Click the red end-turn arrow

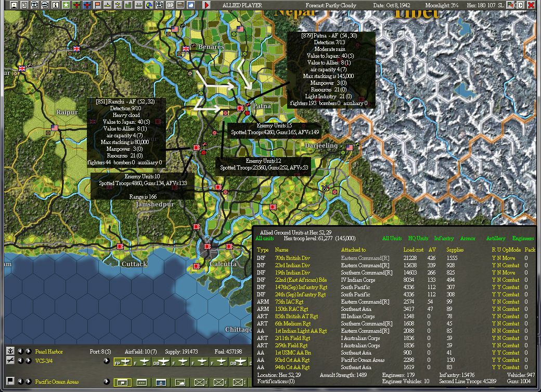(207, 5)
